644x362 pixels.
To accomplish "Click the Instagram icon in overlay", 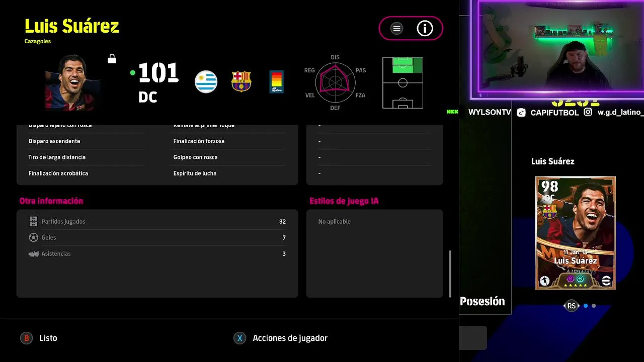I will [588, 112].
